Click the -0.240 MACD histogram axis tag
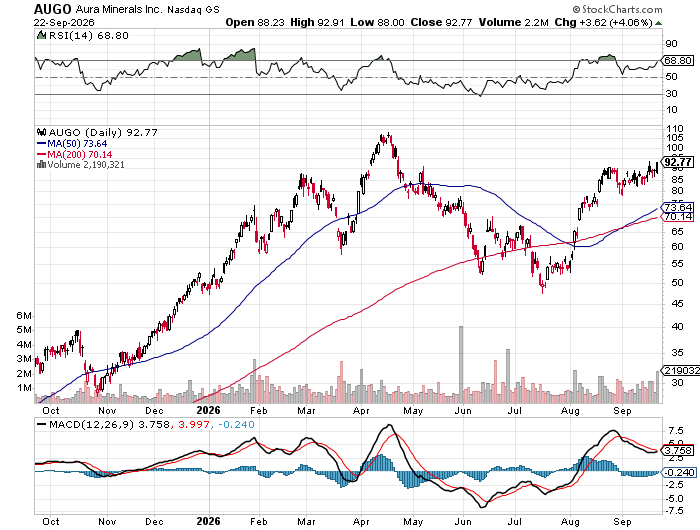The height and width of the screenshot is (530, 700). [x=679, y=472]
